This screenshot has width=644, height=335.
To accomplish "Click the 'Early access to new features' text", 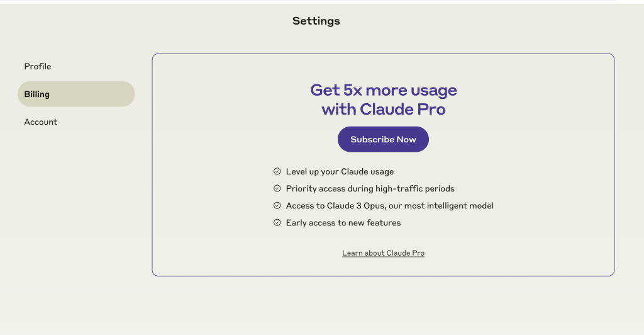I will [x=343, y=222].
